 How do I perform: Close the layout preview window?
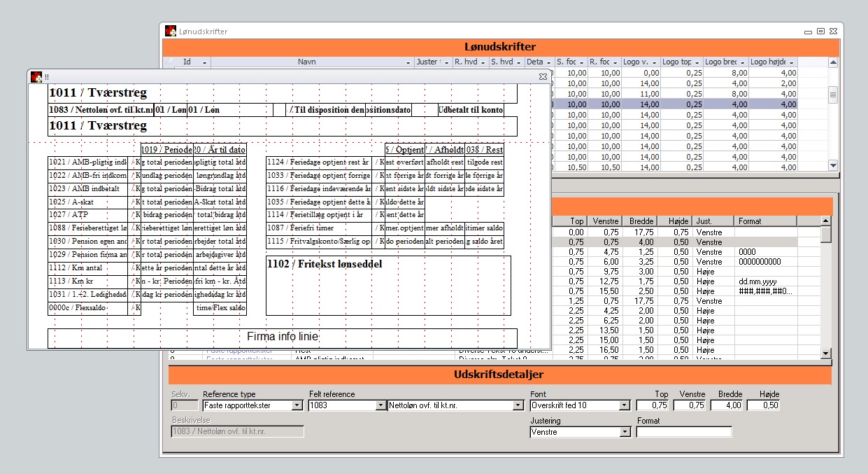coord(543,76)
